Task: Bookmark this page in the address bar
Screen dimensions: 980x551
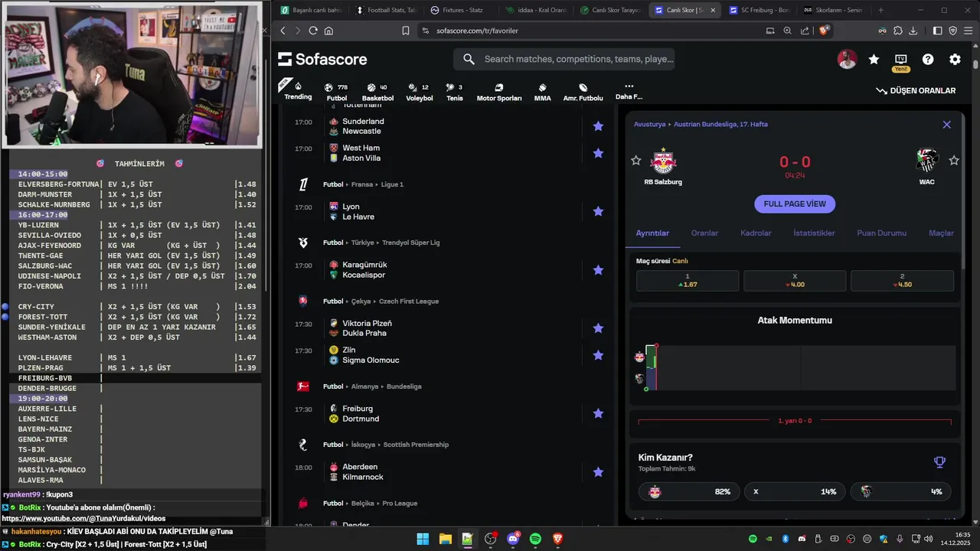Action: 406,31
